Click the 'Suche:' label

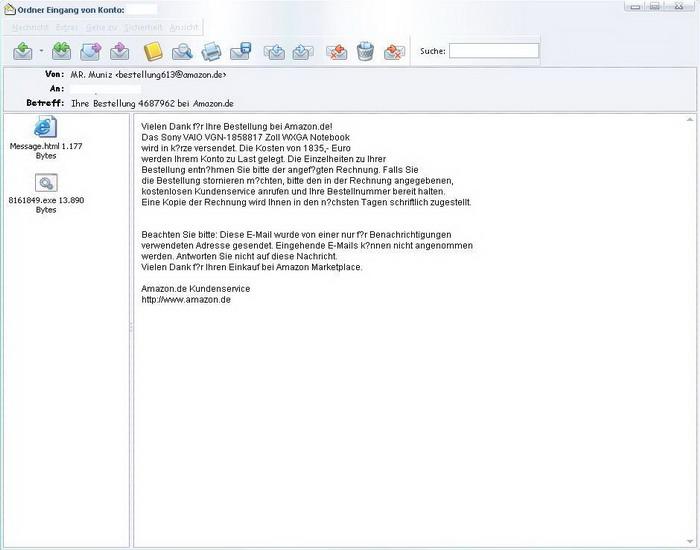coord(433,51)
